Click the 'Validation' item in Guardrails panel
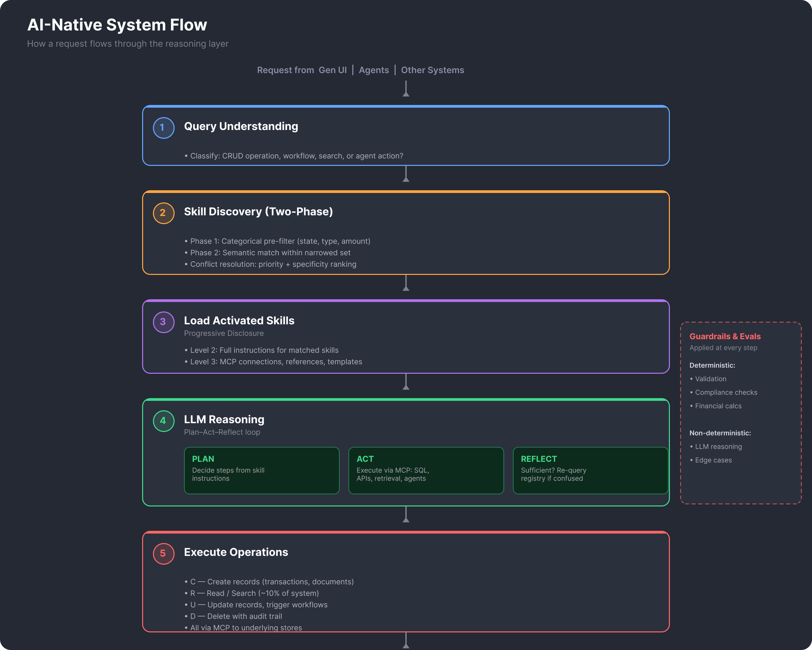This screenshot has width=812, height=650. 708,379
